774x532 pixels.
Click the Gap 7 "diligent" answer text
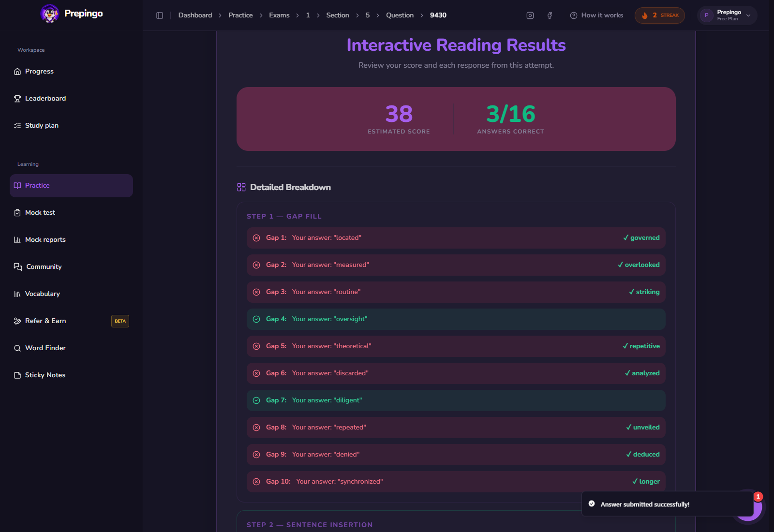coord(327,400)
